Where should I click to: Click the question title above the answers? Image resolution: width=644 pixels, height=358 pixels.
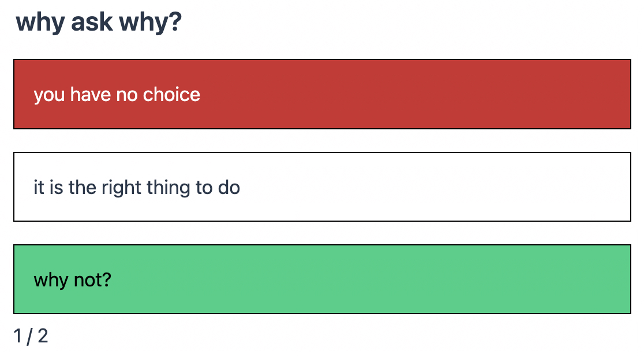(99, 23)
